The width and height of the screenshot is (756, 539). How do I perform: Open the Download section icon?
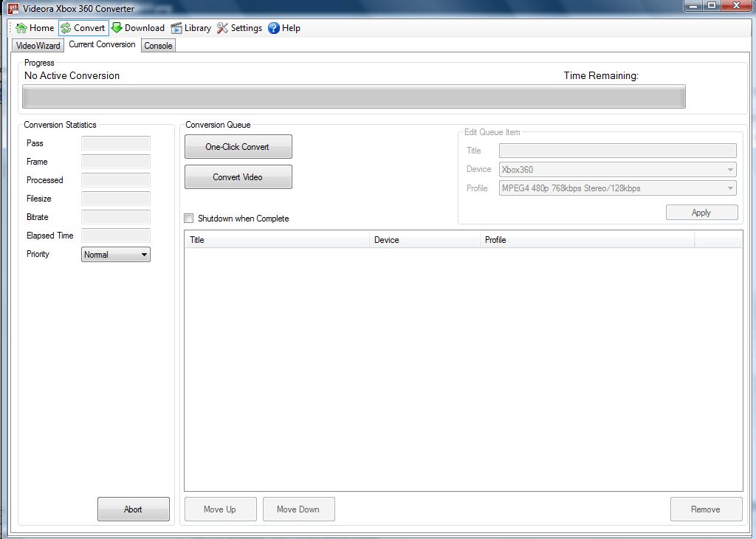click(116, 28)
